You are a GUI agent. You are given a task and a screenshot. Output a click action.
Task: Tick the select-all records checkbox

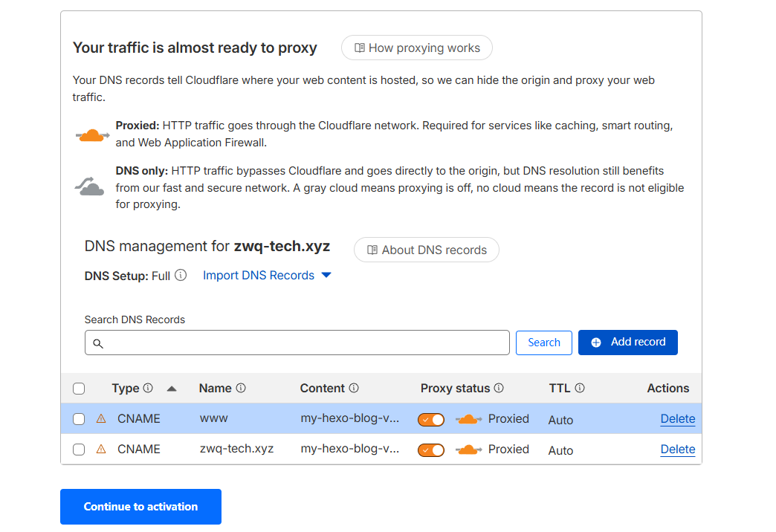pyautogui.click(x=79, y=389)
